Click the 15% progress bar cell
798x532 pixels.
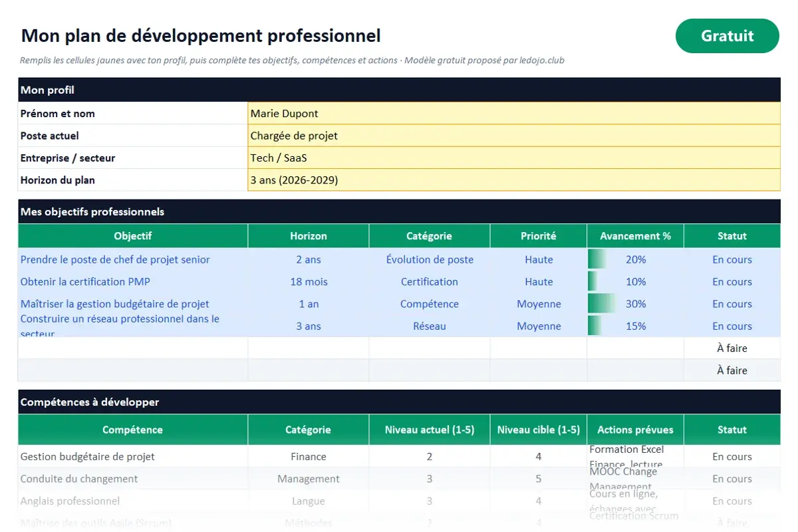pos(636,326)
